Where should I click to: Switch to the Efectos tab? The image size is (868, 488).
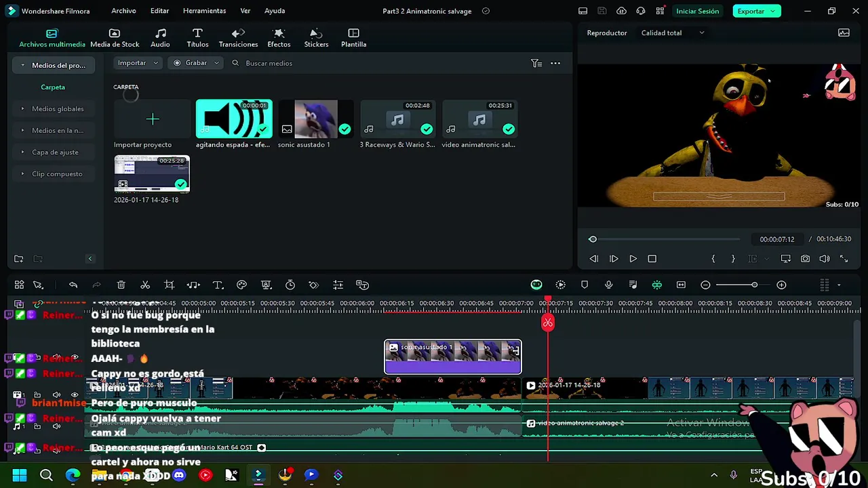[279, 38]
